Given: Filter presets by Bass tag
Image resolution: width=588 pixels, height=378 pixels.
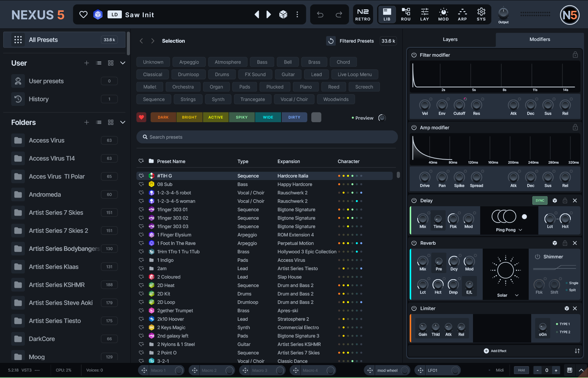Looking at the screenshot, I should coord(262,62).
